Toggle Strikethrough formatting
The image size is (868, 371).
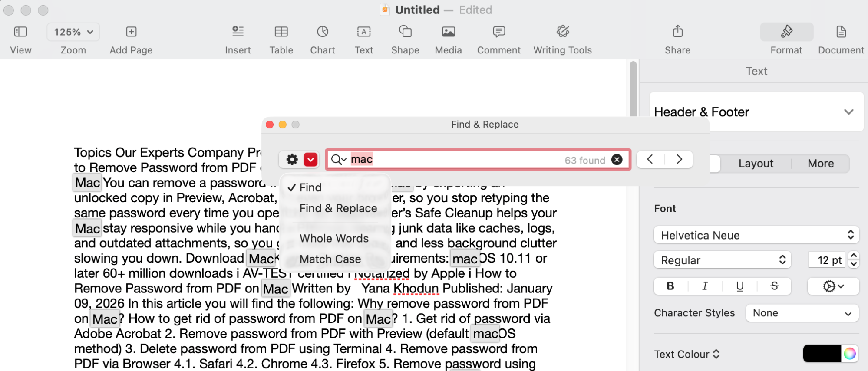774,286
